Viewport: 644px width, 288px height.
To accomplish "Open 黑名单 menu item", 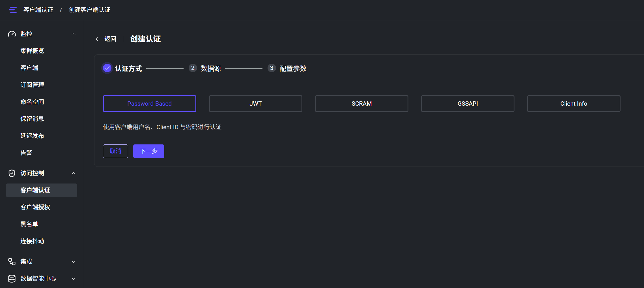I will [42, 224].
